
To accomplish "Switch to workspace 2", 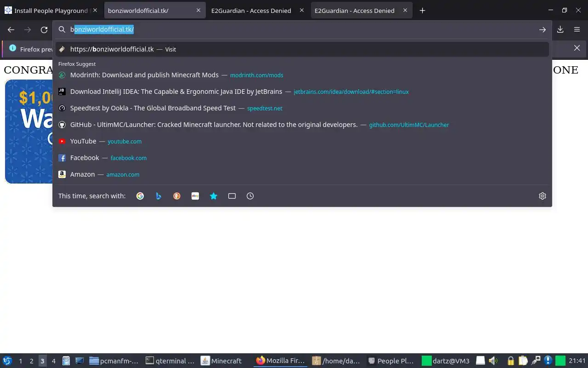I will (31, 361).
